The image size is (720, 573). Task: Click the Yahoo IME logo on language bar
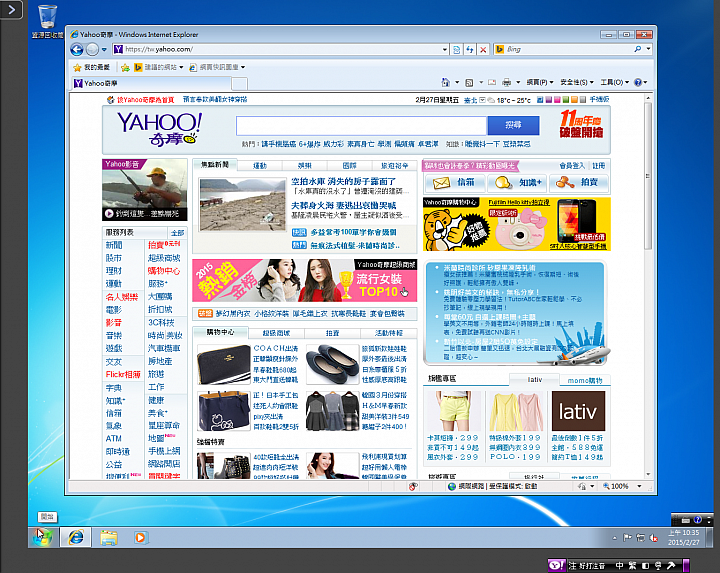pos(557,565)
